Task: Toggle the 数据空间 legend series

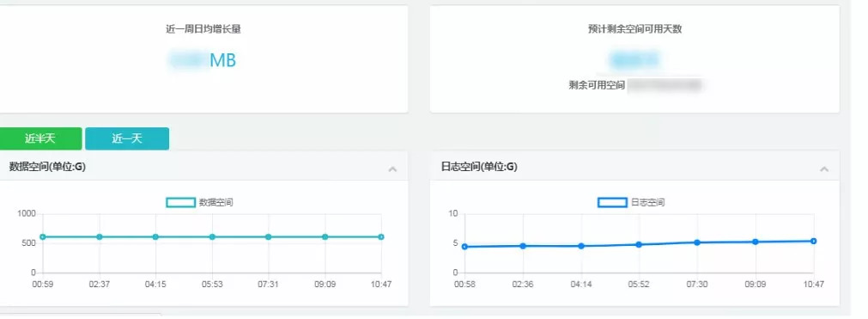Action: [x=200, y=203]
